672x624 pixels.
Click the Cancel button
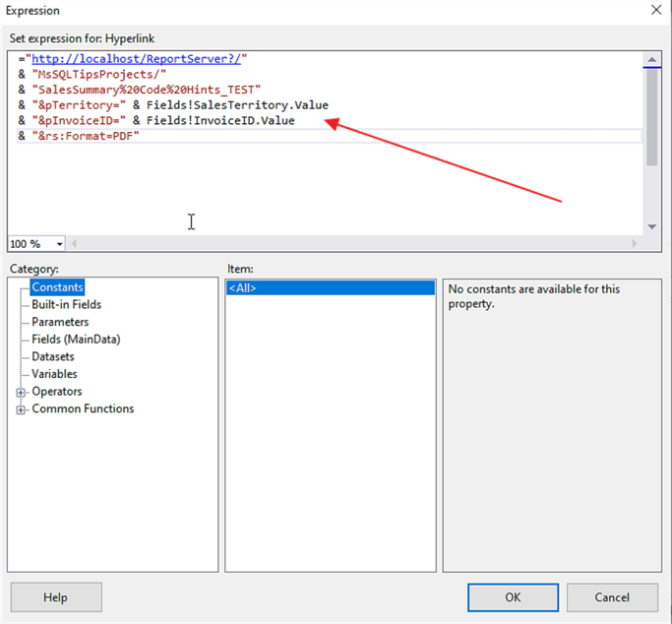(x=612, y=597)
